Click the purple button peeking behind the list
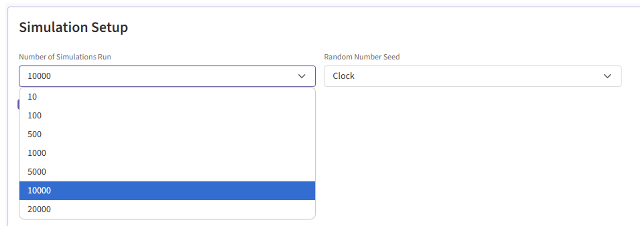Screen dimensions: 644x231 coord(18,104)
